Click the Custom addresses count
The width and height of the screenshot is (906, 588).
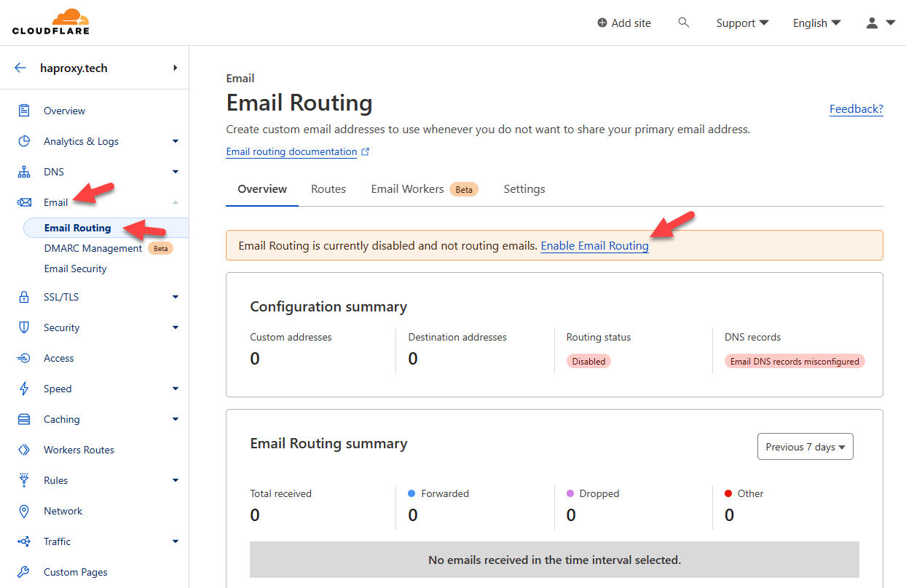tap(255, 359)
